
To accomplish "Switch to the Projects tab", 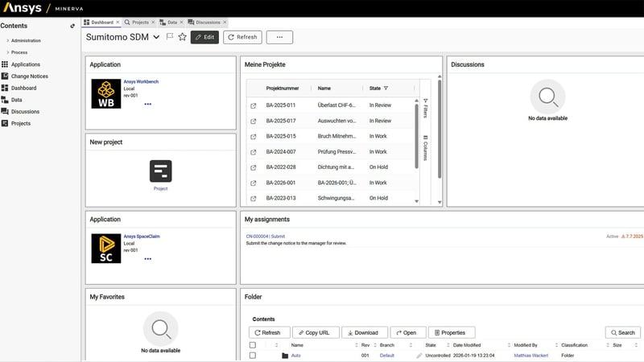I will coord(140,23).
